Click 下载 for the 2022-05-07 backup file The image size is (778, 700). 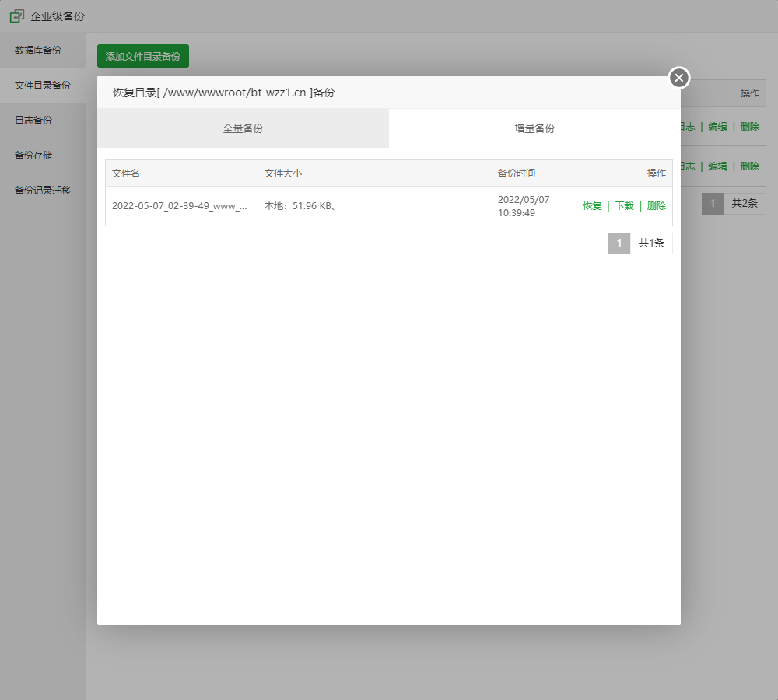point(624,206)
